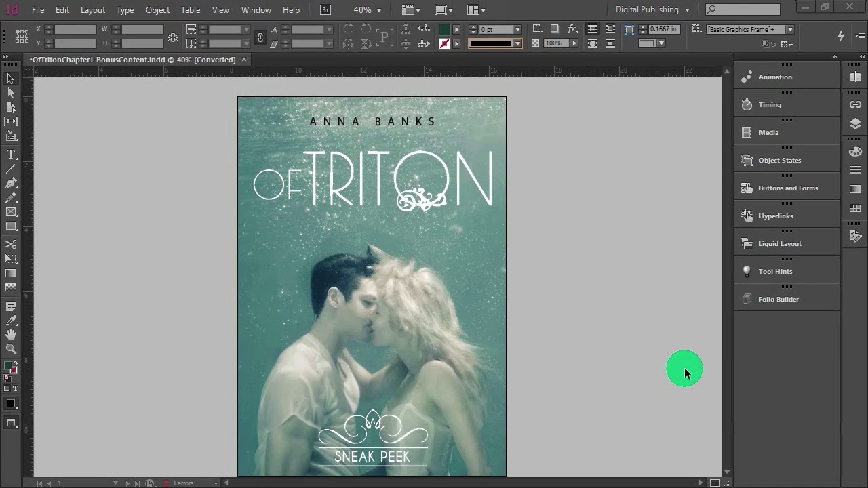Toggle constrain proportions for width and height
Viewport: 868px width, 488px height.
pos(173,37)
